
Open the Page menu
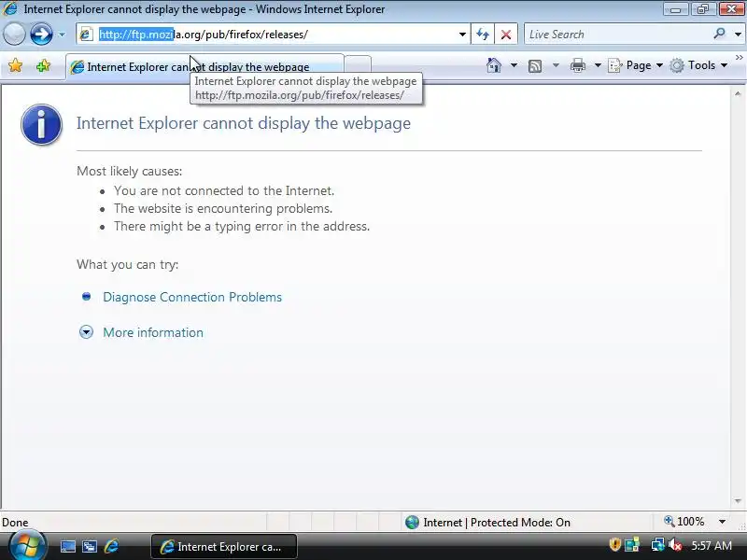point(636,65)
